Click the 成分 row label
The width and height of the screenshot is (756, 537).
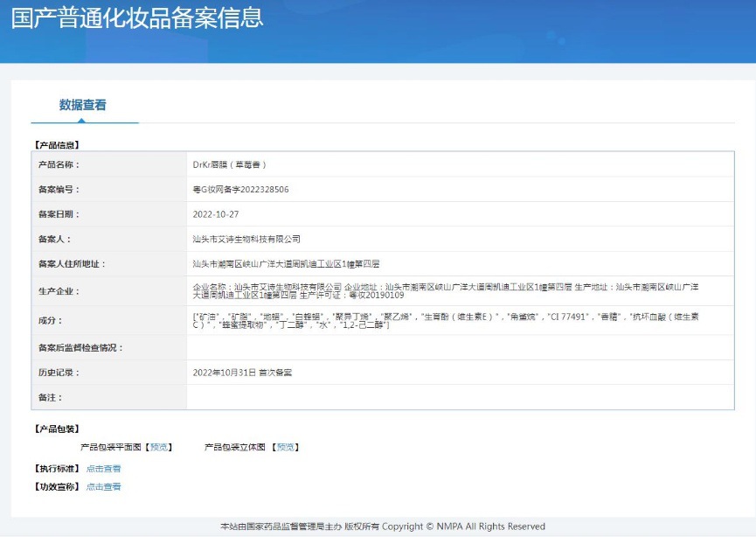click(x=50, y=320)
